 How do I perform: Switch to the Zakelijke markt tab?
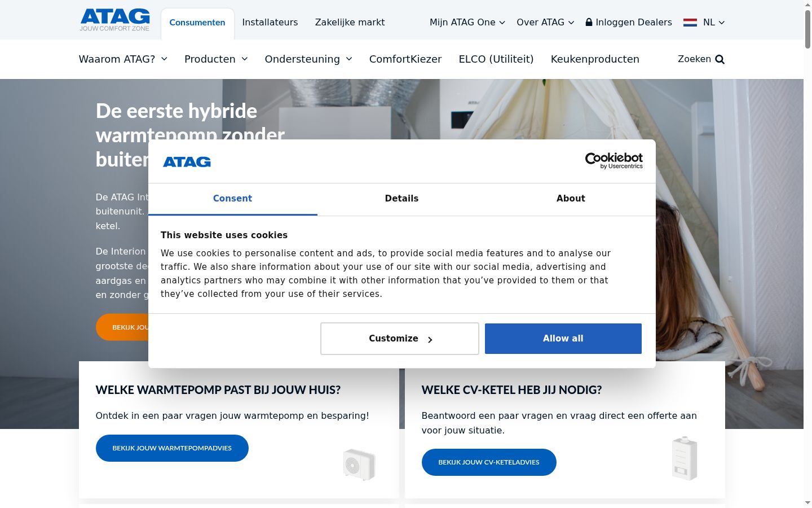tap(350, 23)
